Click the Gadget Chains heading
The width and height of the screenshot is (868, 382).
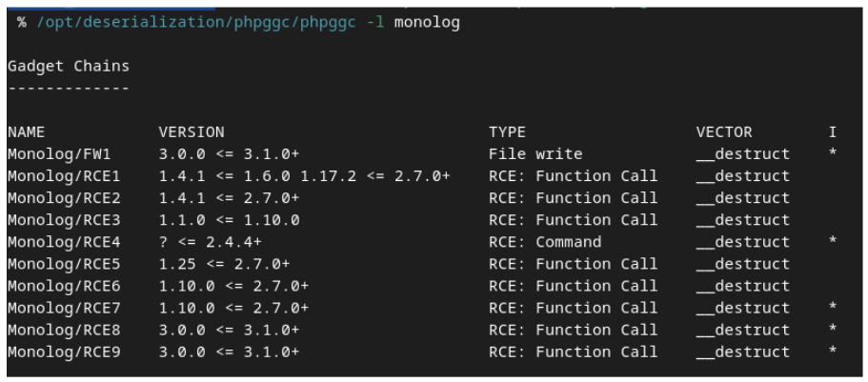click(69, 67)
